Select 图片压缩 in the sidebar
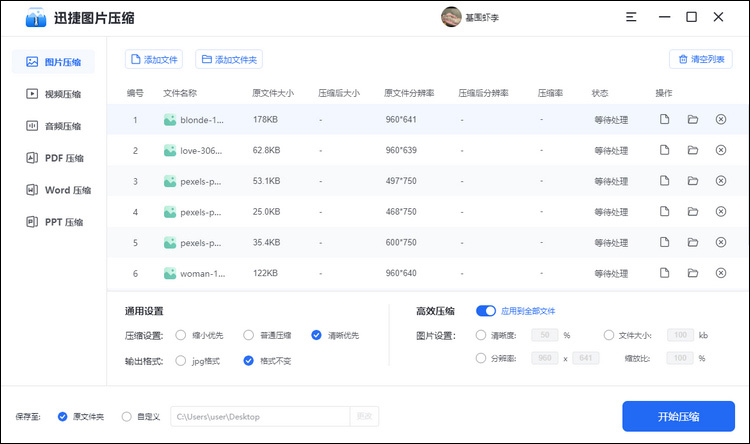Viewport: 750px width, 444px height. pyautogui.click(x=53, y=62)
